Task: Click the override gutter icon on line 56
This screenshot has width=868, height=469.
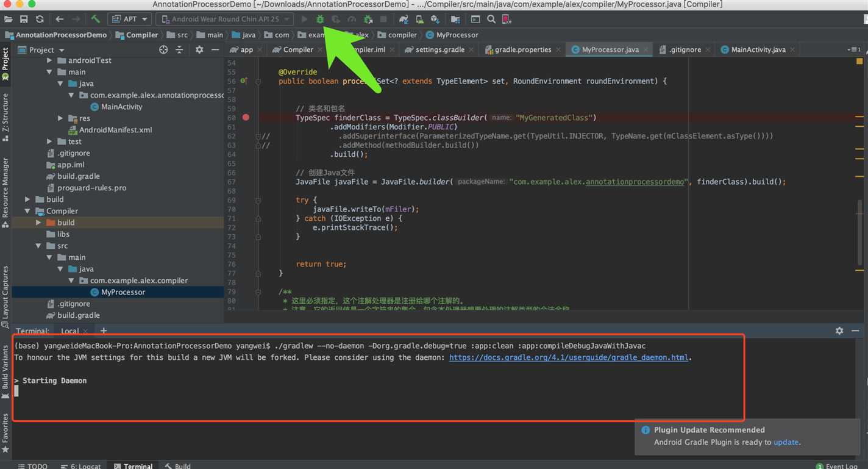Action: 244,81
